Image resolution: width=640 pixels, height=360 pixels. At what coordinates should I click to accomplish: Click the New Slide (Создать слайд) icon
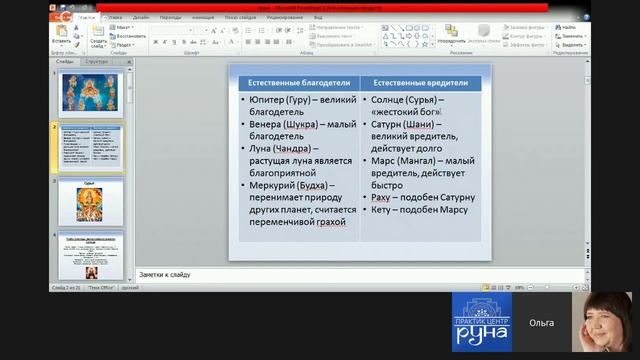click(x=98, y=31)
